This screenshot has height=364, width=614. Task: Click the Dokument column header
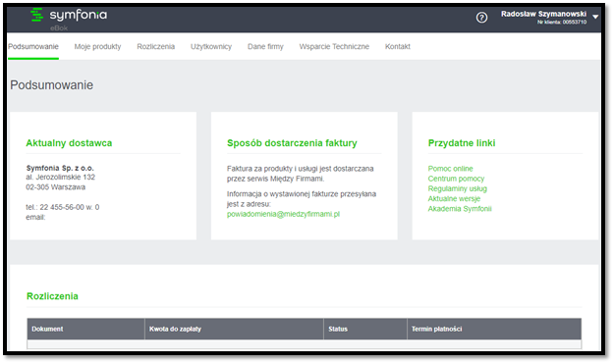click(x=85, y=329)
